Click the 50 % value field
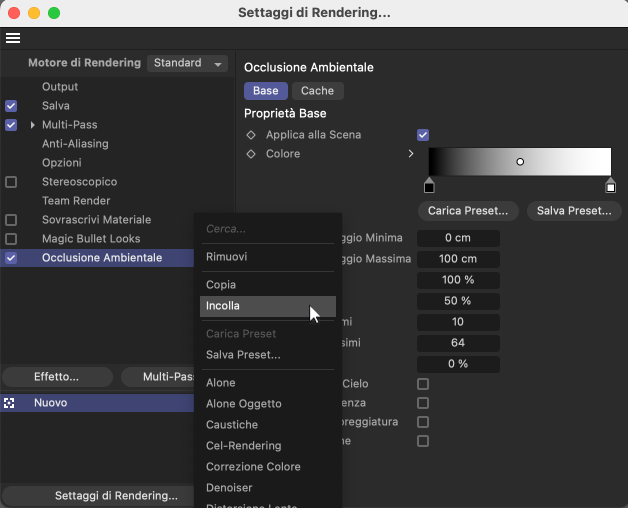This screenshot has height=508, width=628. coord(458,301)
